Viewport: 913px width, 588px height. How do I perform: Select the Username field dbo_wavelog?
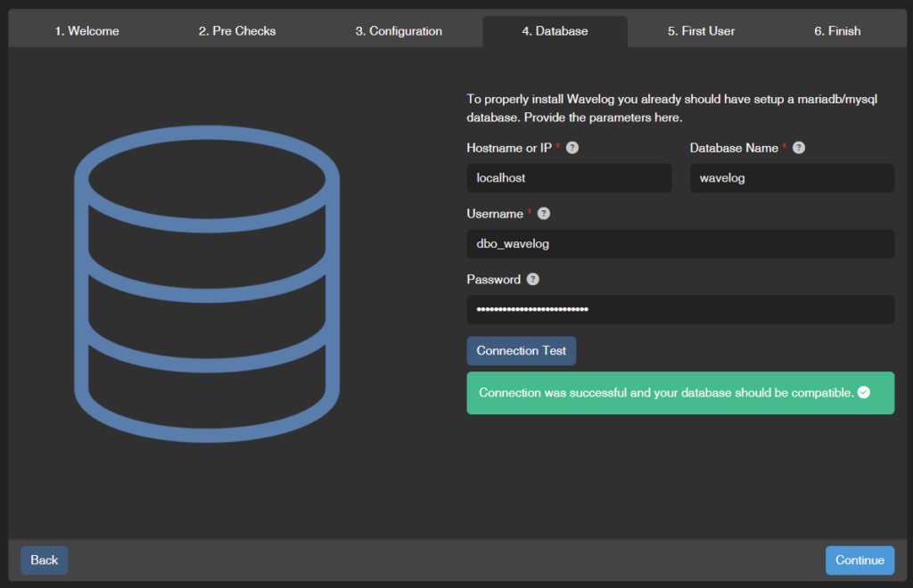pos(680,244)
